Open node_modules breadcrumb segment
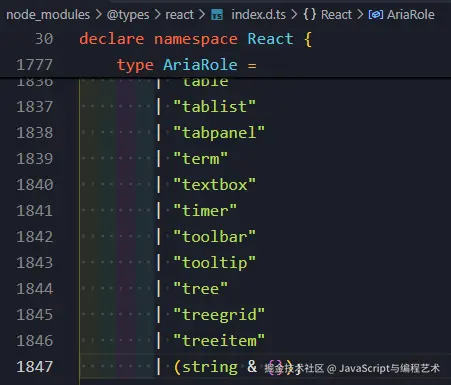Screen dimensions: 451x385 [x=48, y=15]
